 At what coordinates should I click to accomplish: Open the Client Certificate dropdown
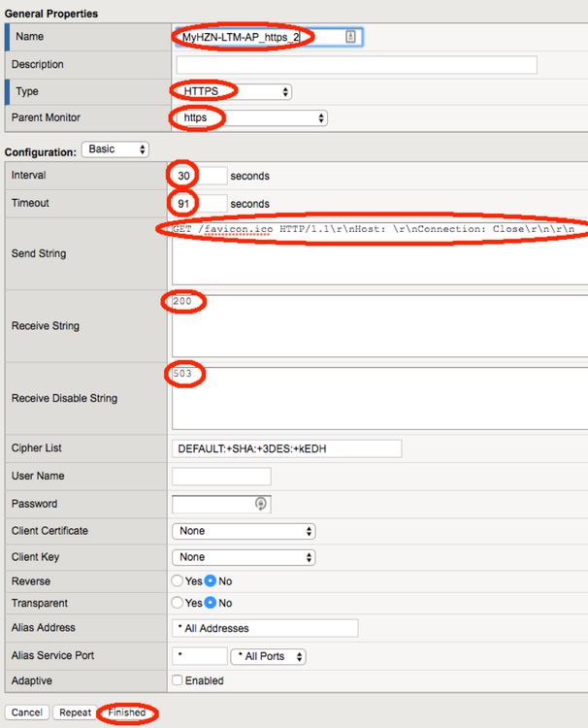(244, 531)
